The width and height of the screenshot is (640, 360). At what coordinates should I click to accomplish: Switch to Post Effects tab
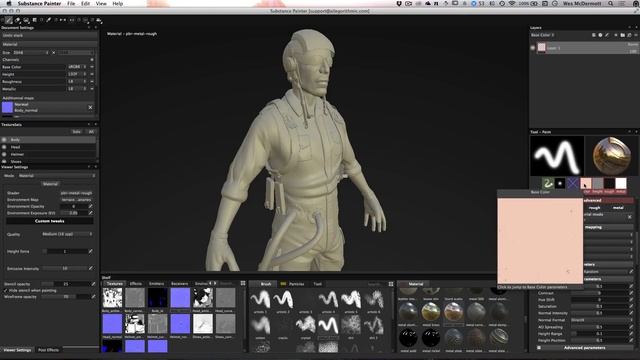click(49, 350)
